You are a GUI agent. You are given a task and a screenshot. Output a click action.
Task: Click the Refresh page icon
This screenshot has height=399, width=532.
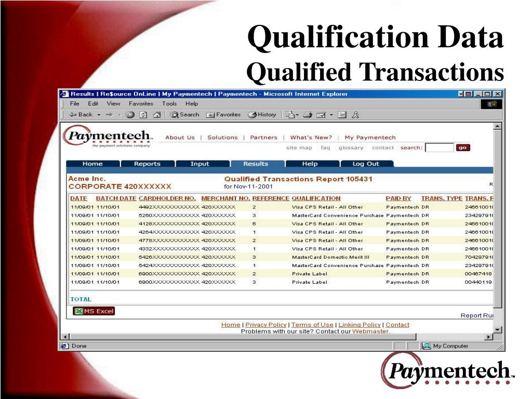[x=143, y=115]
